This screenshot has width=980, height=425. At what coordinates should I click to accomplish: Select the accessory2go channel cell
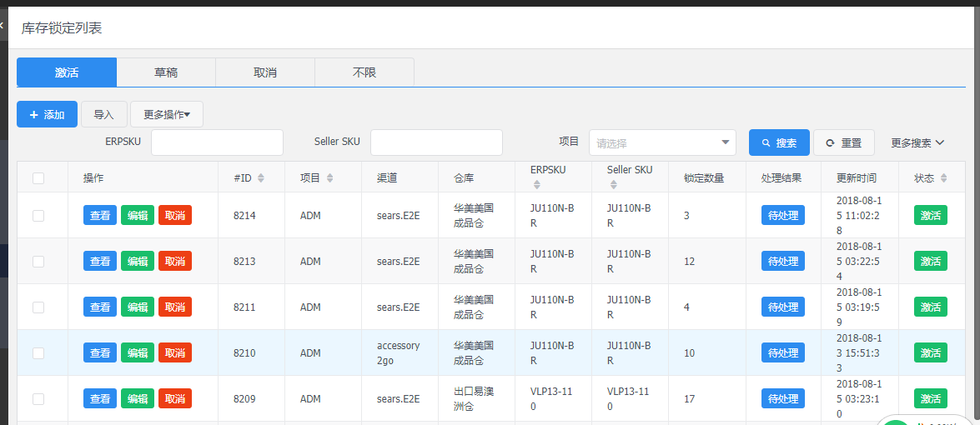click(399, 352)
